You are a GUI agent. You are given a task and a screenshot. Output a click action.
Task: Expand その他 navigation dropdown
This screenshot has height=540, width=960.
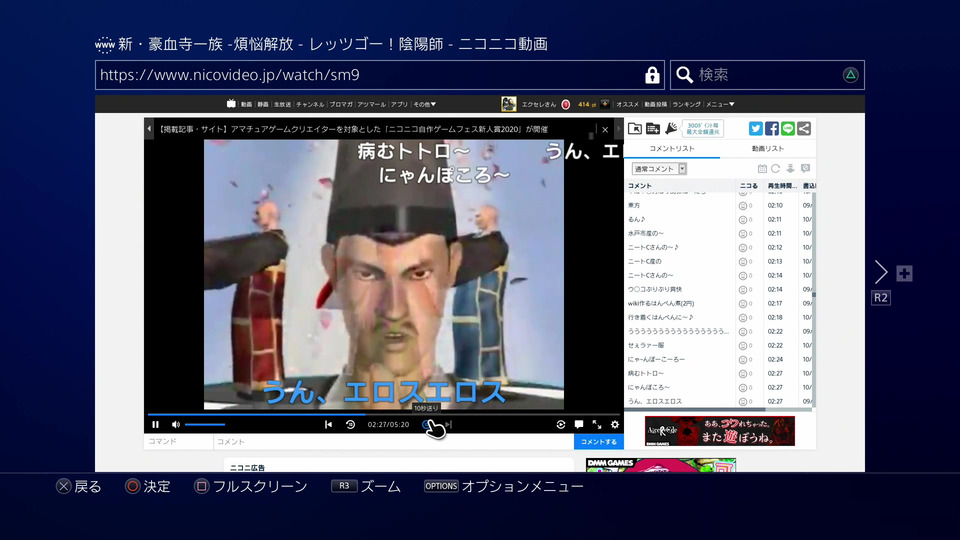pyautogui.click(x=424, y=104)
